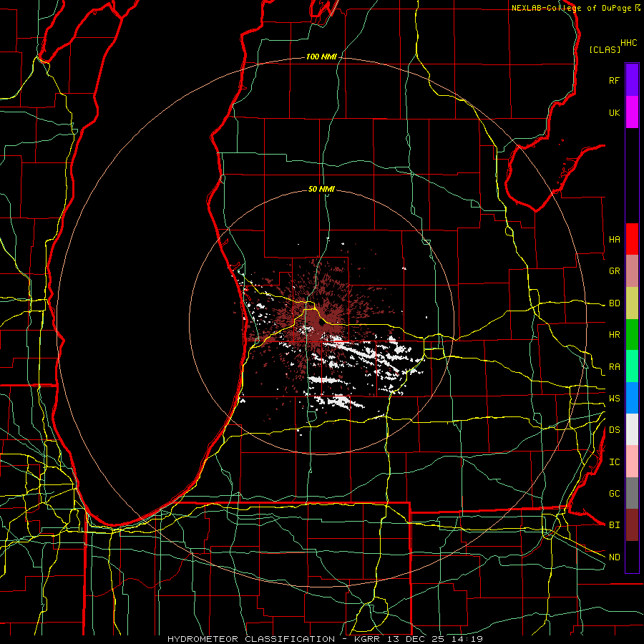Image resolution: width=644 pixels, height=644 pixels.
Task: Click the UK legend label
Action: tap(614, 112)
